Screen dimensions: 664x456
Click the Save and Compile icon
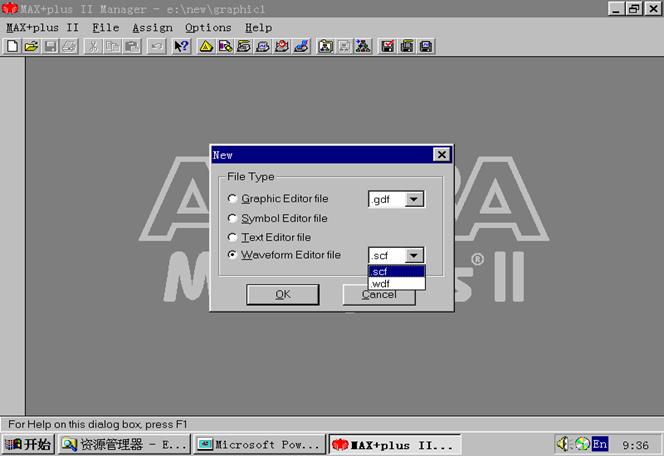407,46
